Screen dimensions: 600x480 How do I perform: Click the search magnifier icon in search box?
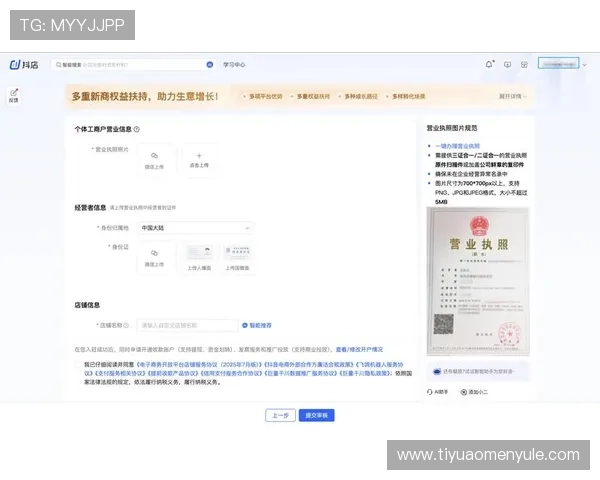[x=58, y=65]
